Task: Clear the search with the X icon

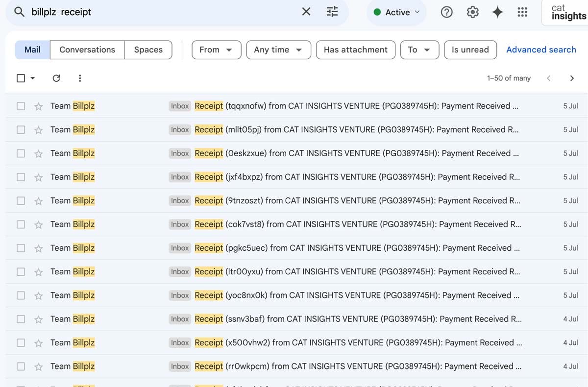Action: [x=306, y=12]
